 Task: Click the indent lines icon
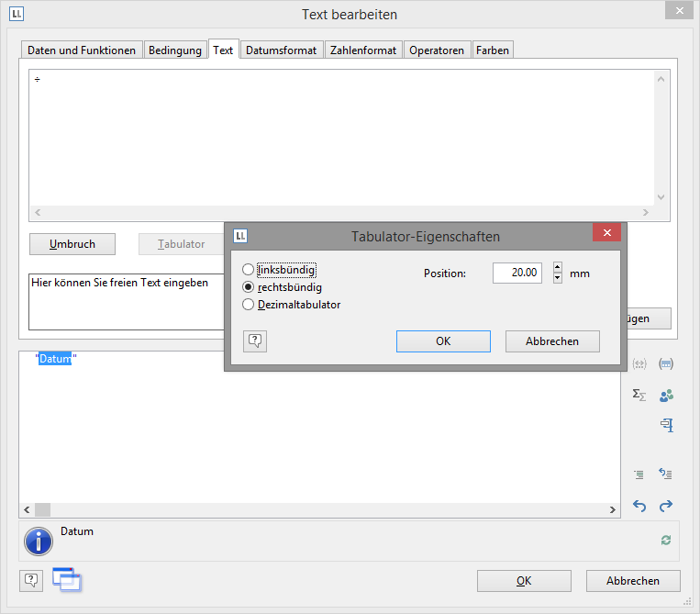639,474
